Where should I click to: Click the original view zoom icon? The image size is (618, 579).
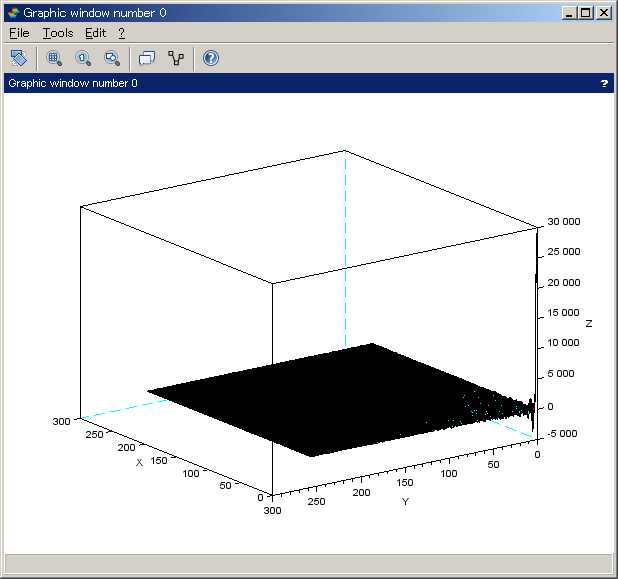point(83,58)
